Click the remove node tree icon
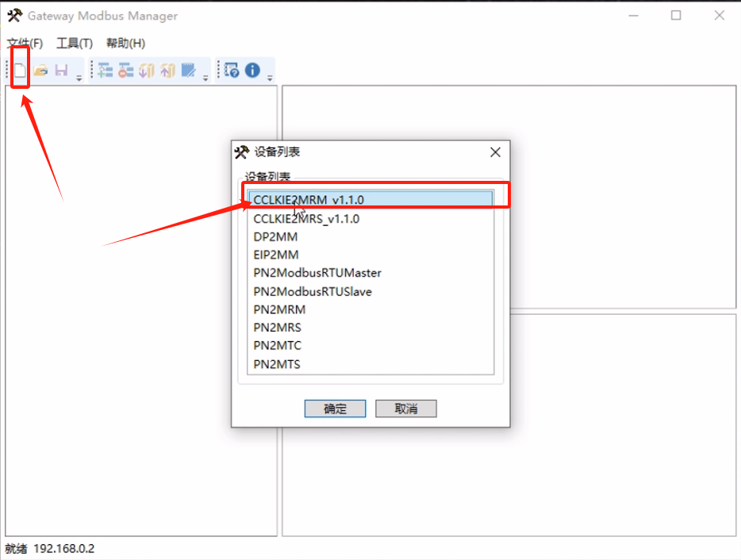 point(125,71)
